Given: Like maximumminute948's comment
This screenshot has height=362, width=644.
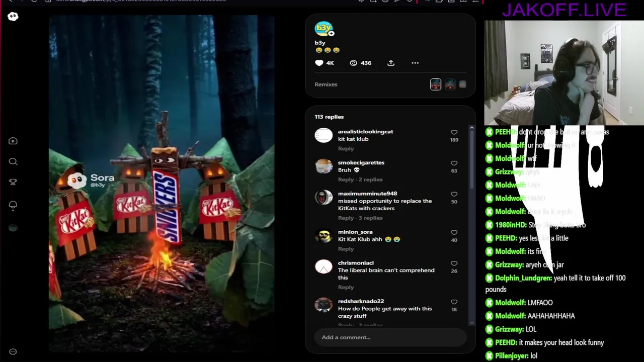Looking at the screenshot, I should [x=454, y=194].
